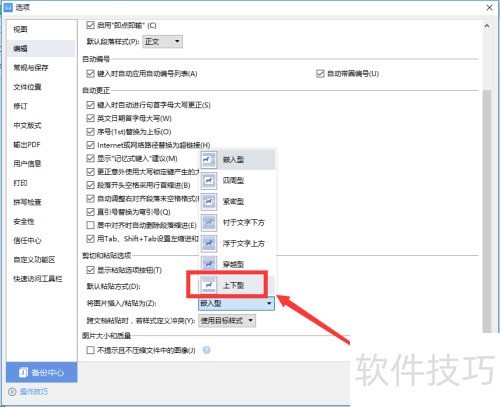Toggle 直引号替换为弯引号 checkbox

coord(90,212)
